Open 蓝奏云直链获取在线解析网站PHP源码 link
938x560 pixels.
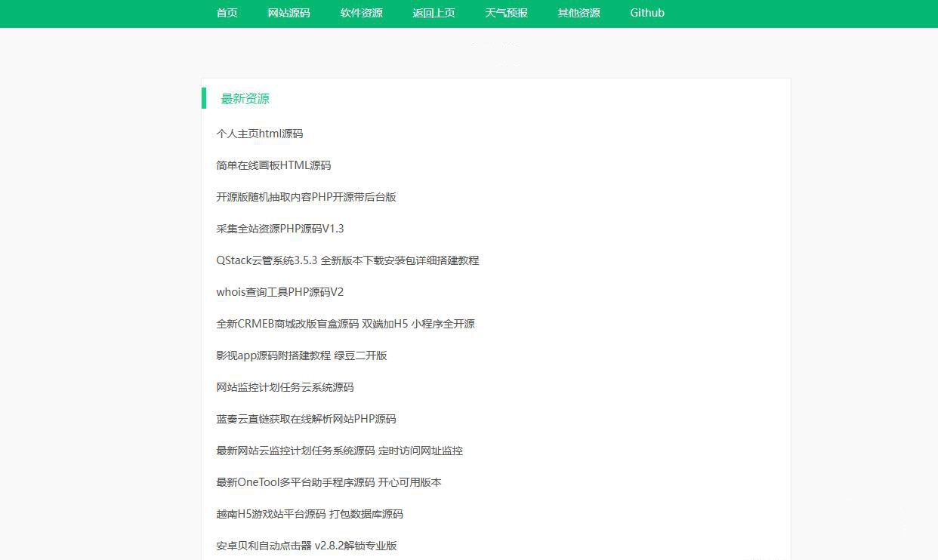coord(305,419)
